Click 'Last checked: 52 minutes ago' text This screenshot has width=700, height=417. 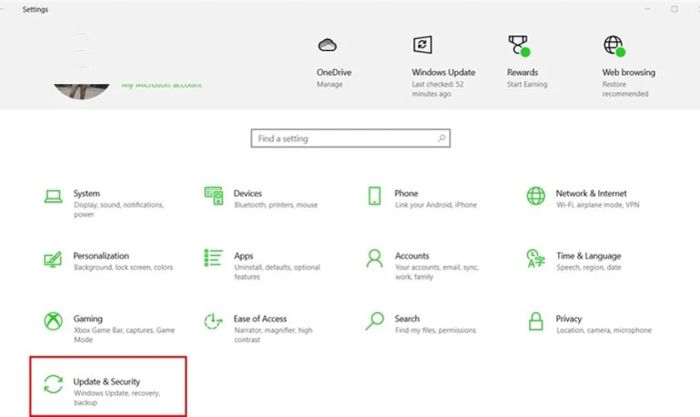[x=438, y=89]
